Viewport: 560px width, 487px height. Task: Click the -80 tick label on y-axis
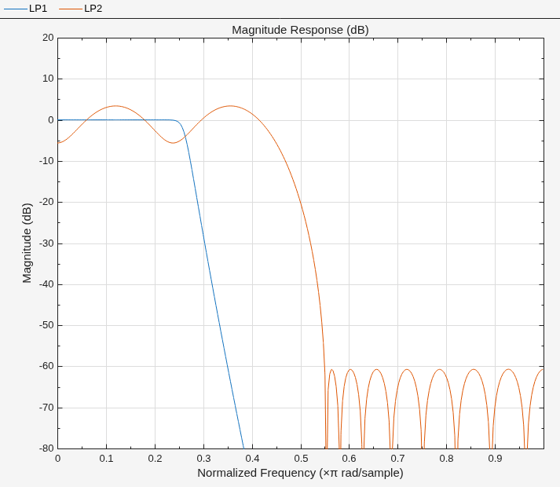46,448
